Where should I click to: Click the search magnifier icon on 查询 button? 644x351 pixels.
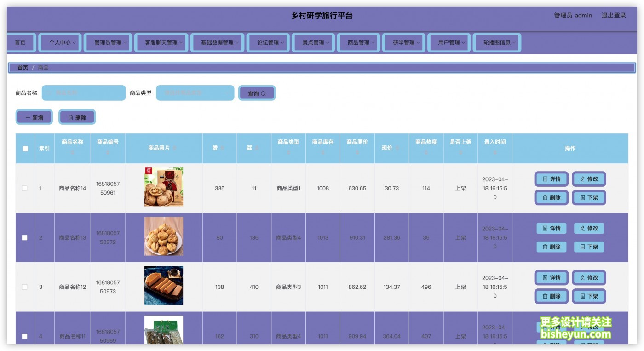[264, 93]
